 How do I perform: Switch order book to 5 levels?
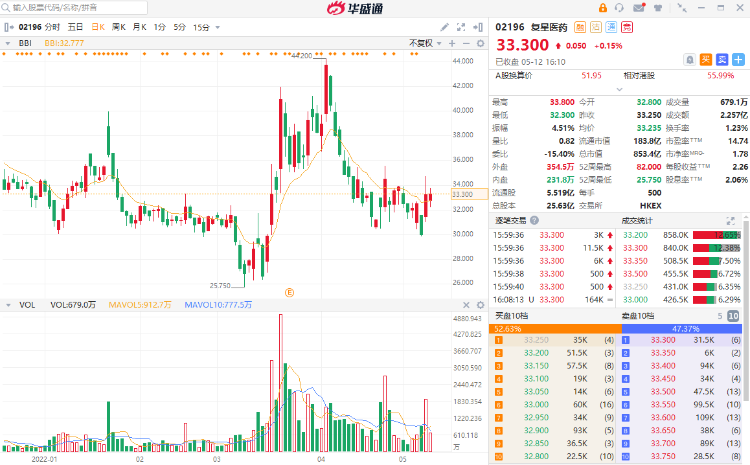click(x=720, y=316)
